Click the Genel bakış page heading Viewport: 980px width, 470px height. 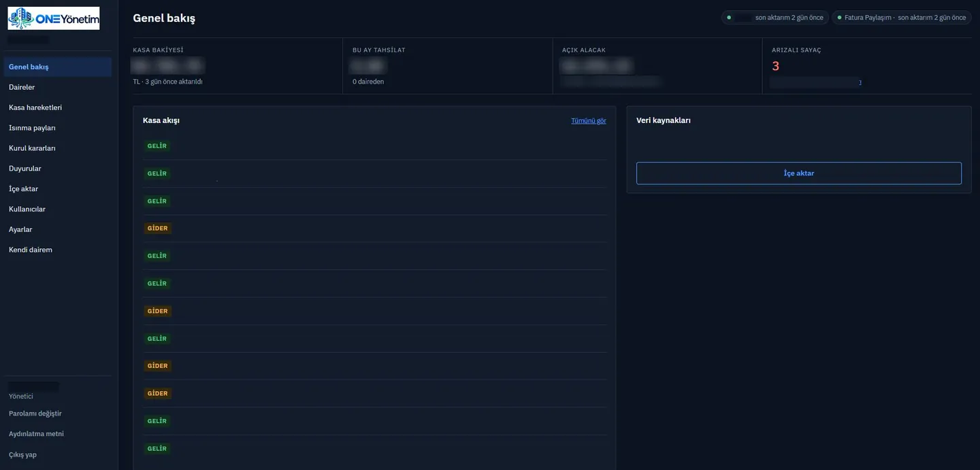tap(164, 18)
